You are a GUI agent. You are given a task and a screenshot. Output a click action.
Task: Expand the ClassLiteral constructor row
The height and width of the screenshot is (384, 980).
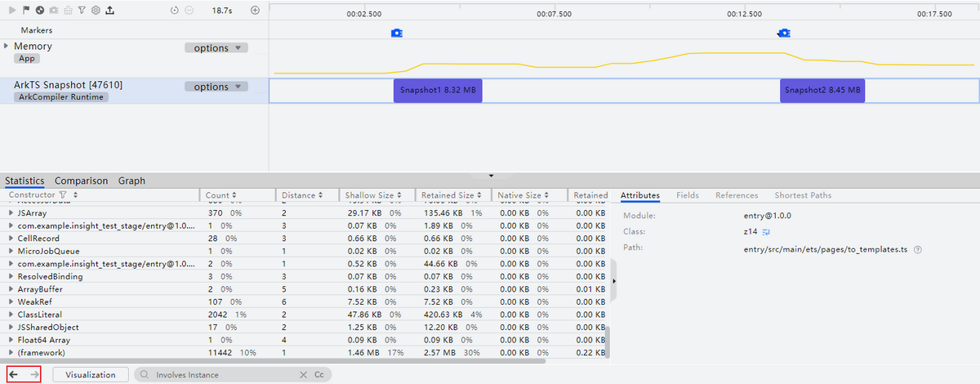(11, 315)
